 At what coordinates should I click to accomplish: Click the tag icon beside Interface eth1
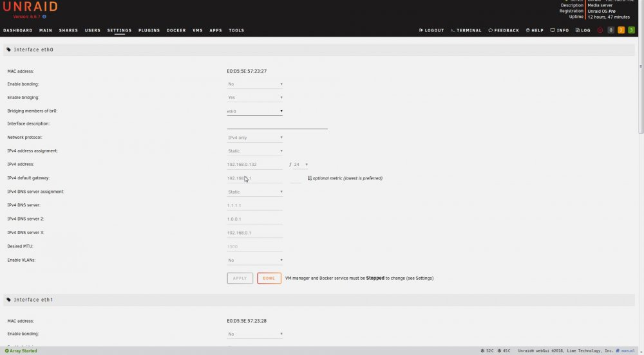[x=8, y=300]
